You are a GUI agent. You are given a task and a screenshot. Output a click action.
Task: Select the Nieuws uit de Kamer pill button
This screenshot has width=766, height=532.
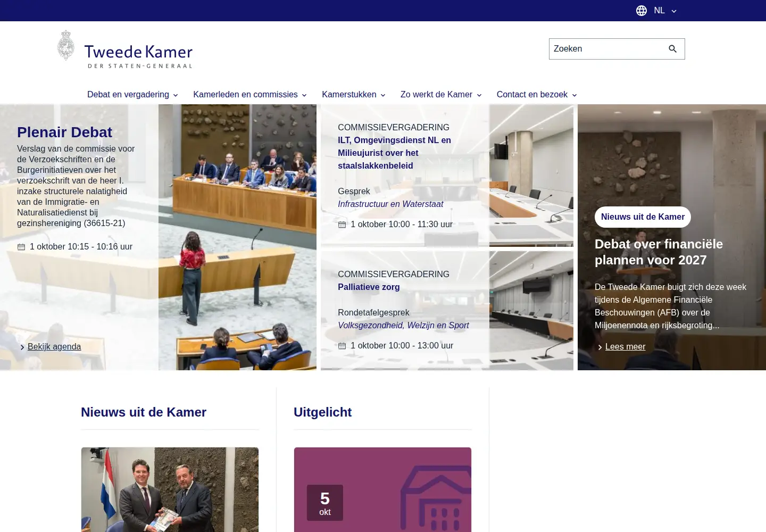tap(643, 217)
